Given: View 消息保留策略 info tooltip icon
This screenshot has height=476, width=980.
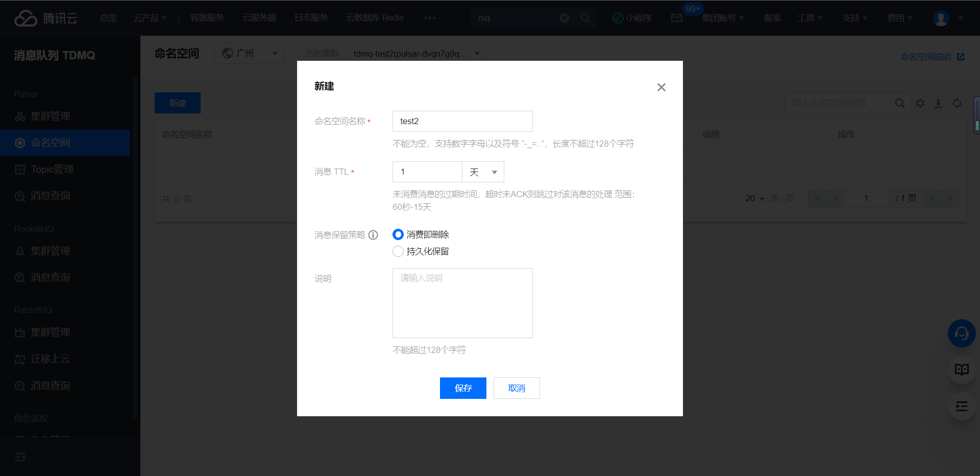Looking at the screenshot, I should [x=373, y=234].
